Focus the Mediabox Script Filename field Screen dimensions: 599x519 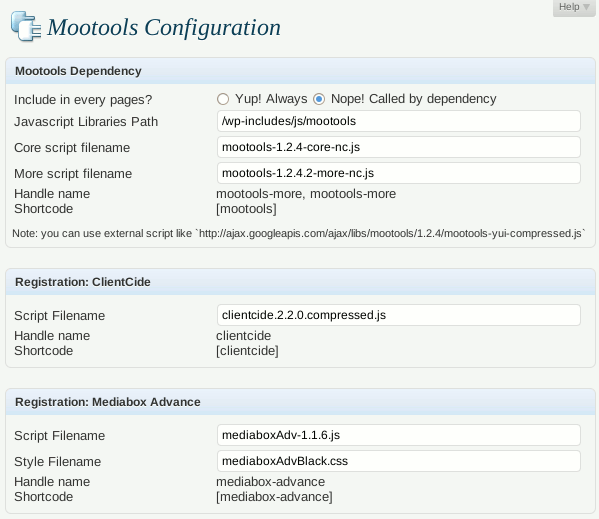(399, 435)
